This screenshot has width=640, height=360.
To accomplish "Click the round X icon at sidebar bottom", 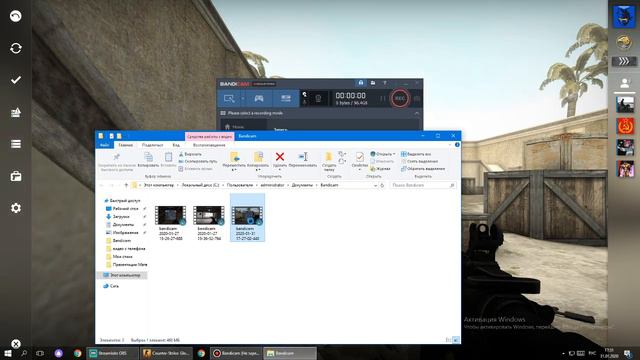I will click(x=16, y=344).
